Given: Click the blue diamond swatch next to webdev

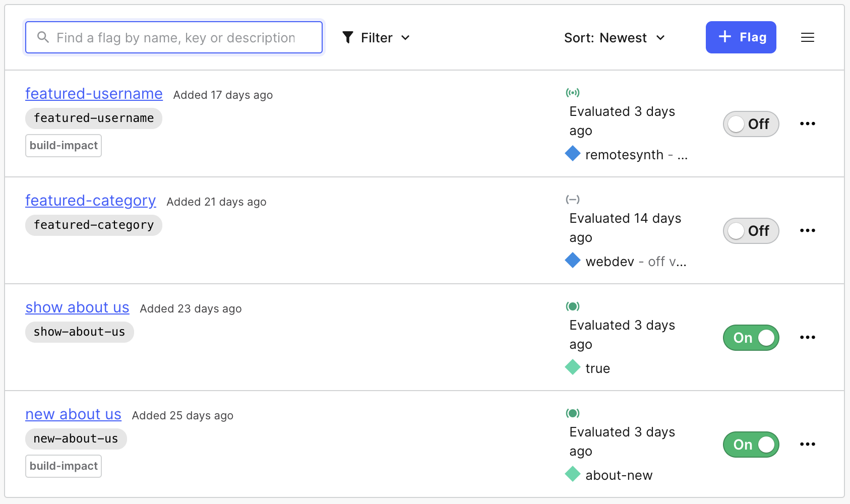Looking at the screenshot, I should tap(573, 261).
